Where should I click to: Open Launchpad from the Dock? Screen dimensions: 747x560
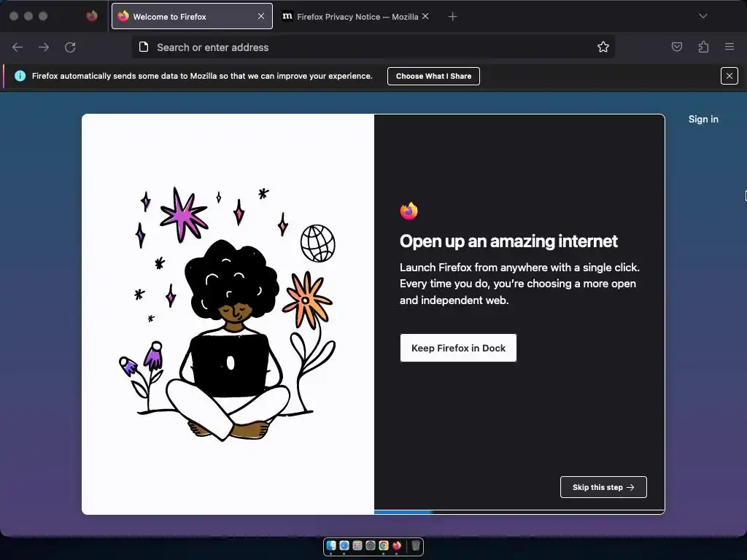[x=357, y=545]
